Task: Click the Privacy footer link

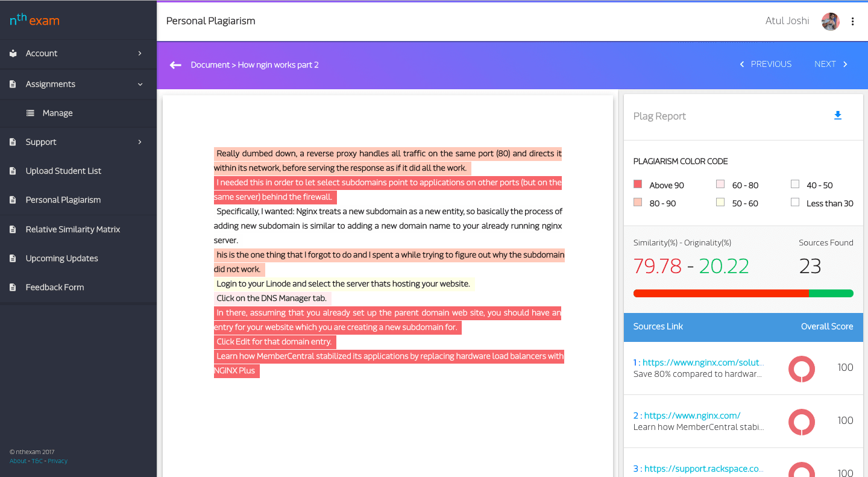Action: 58,461
